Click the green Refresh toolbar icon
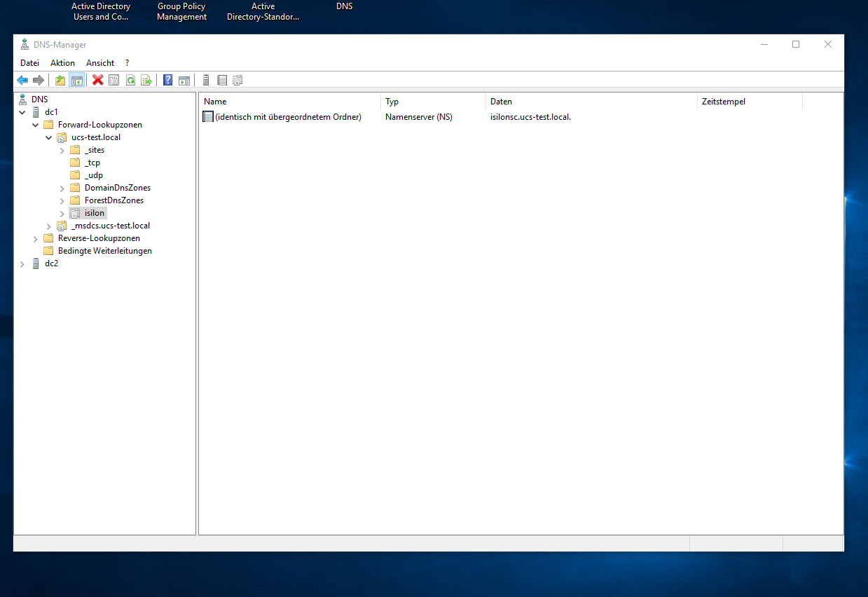868x597 pixels. click(x=130, y=81)
